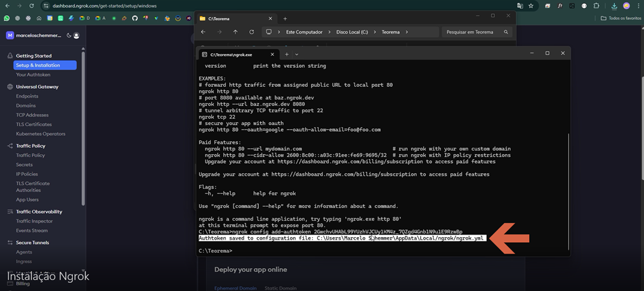Viewport: 644px width, 291px height.
Task: Select the C:\Teorema\ngrok.exe terminal tab
Action: coord(238,54)
